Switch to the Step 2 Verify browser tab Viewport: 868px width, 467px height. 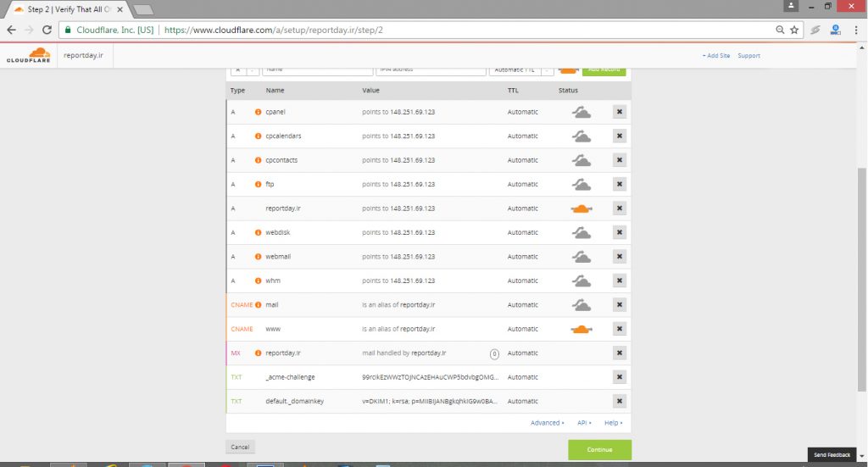70,9
